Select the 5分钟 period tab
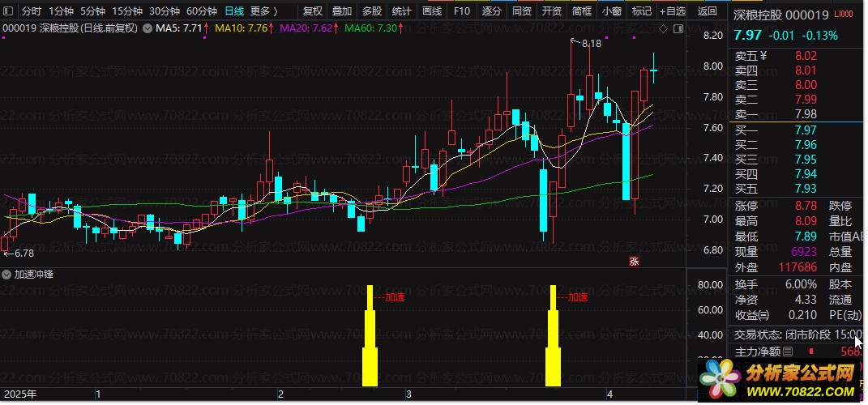 [92, 11]
